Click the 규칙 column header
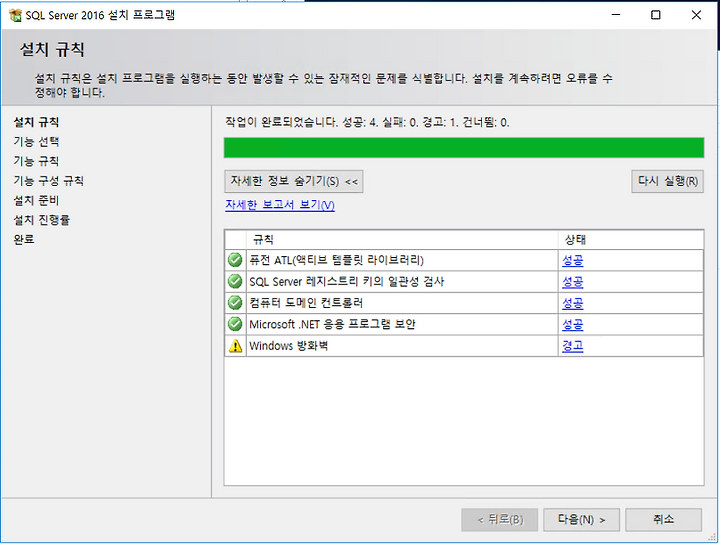This screenshot has width=720, height=545. pyautogui.click(x=402, y=240)
